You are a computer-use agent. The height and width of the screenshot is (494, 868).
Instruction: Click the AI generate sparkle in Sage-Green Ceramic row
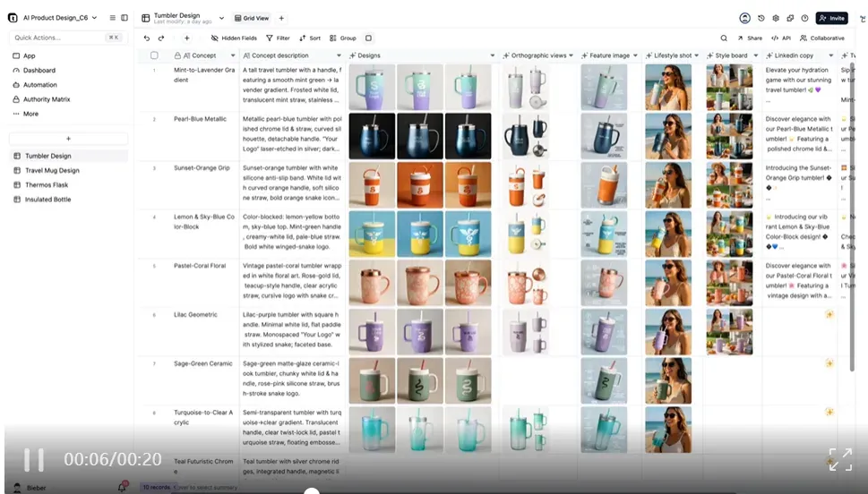[x=829, y=363]
